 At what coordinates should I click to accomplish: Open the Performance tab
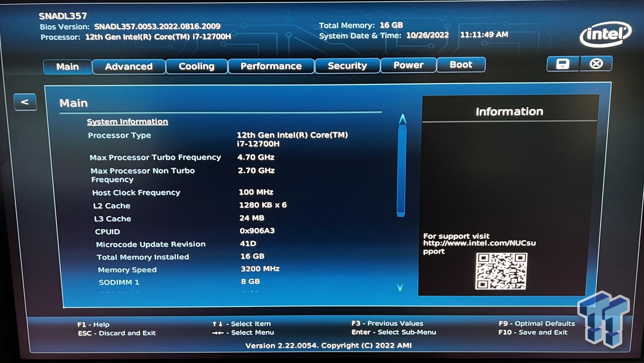tap(271, 66)
